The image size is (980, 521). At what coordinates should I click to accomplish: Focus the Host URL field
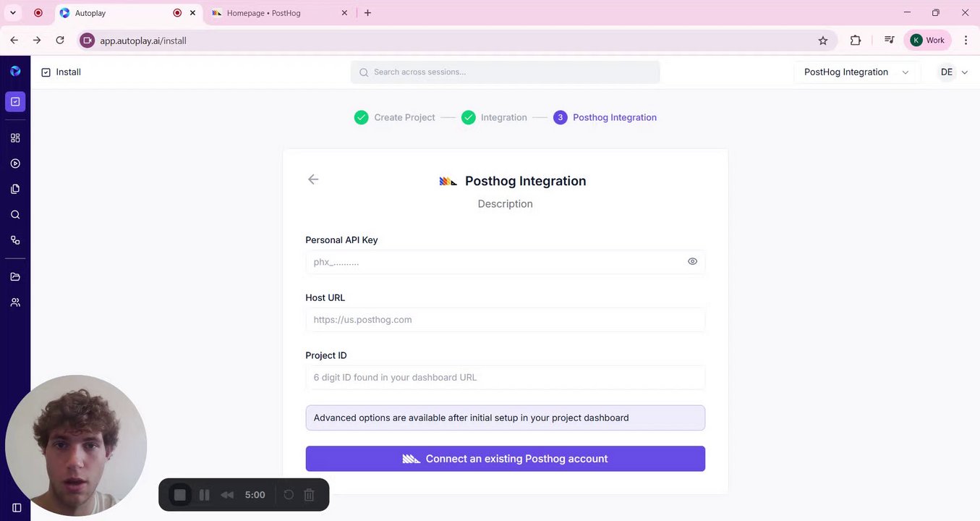click(505, 320)
